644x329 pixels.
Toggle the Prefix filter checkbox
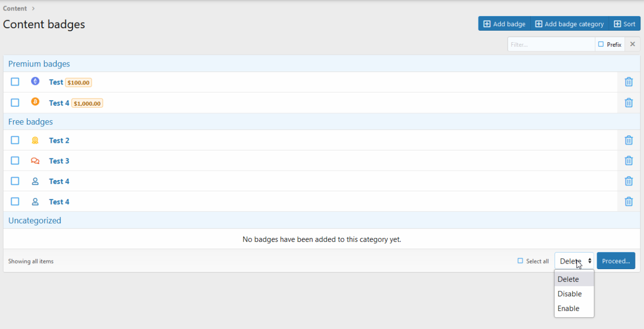pyautogui.click(x=601, y=44)
